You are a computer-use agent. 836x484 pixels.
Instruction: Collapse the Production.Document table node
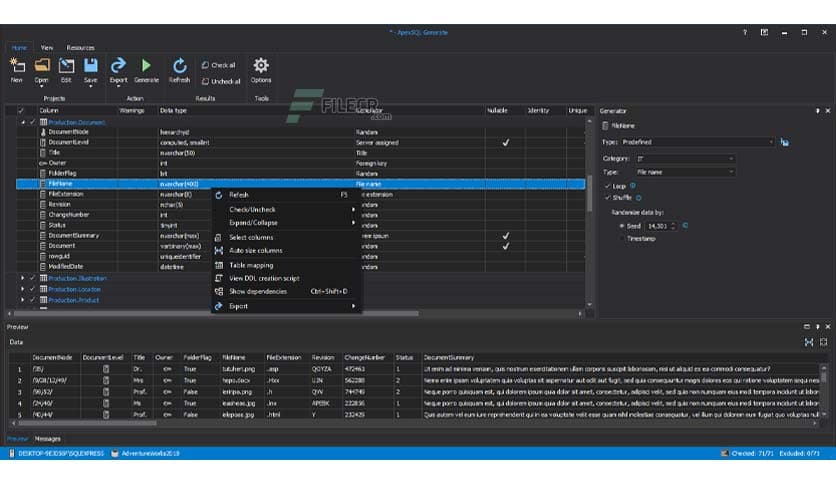point(23,122)
